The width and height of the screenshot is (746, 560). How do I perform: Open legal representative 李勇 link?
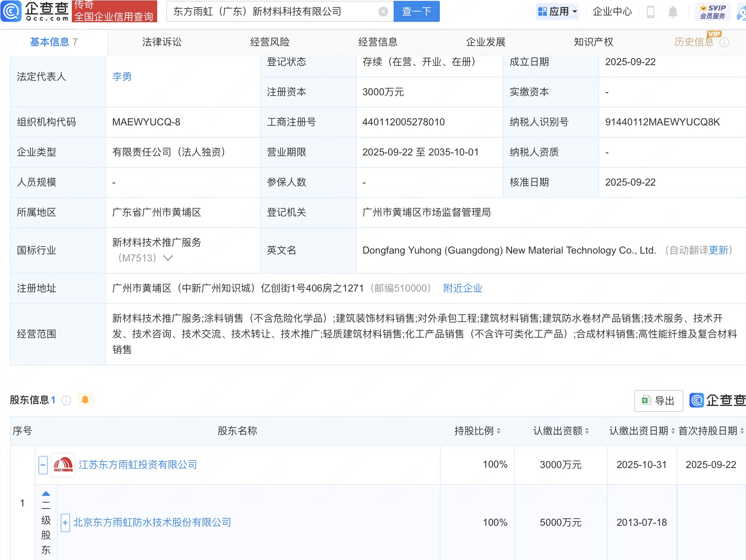(x=122, y=77)
